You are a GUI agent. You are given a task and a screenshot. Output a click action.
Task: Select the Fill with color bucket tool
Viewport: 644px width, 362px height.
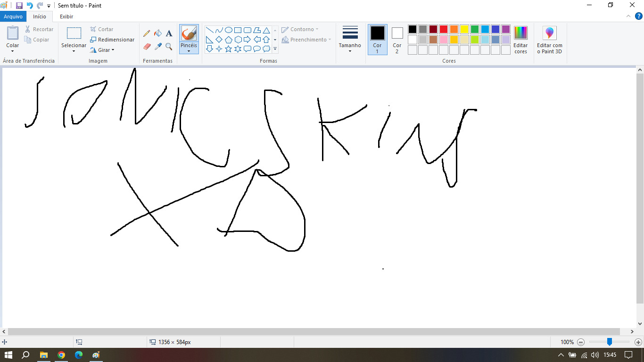[x=158, y=33]
